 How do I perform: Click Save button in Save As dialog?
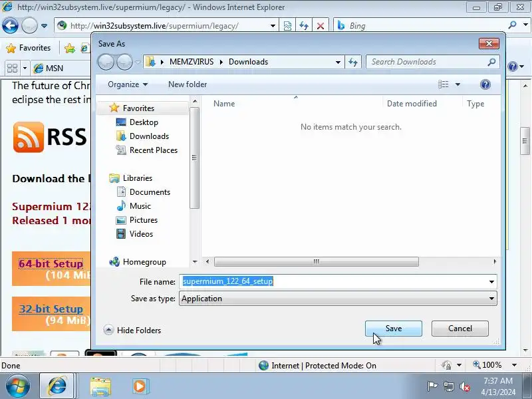point(393,329)
